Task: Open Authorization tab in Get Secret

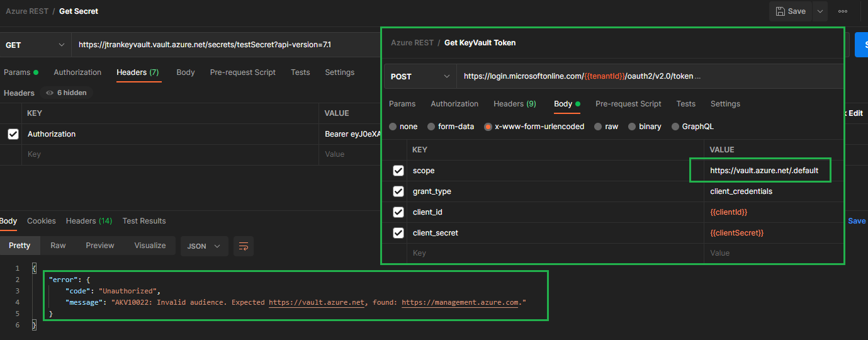Action: click(x=77, y=72)
